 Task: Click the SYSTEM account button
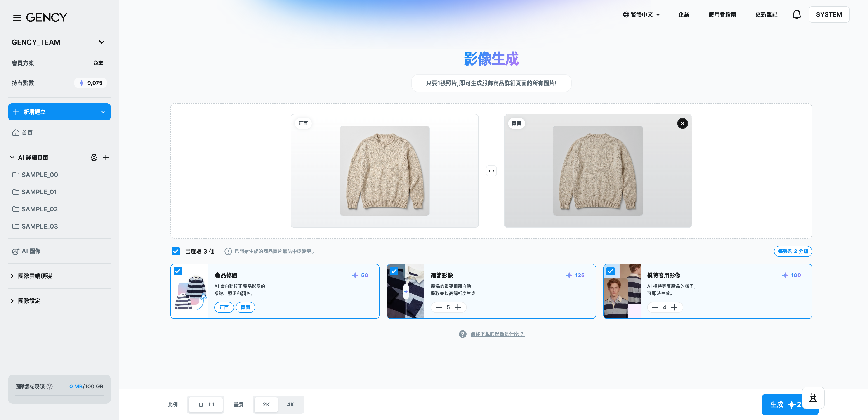coord(829,14)
